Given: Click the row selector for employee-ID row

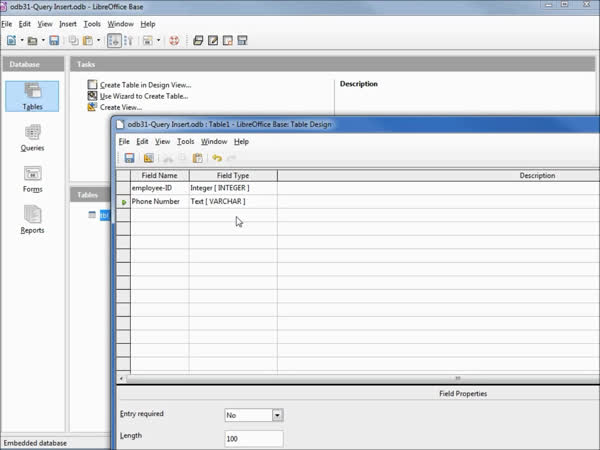Looking at the screenshot, I should 123,188.
